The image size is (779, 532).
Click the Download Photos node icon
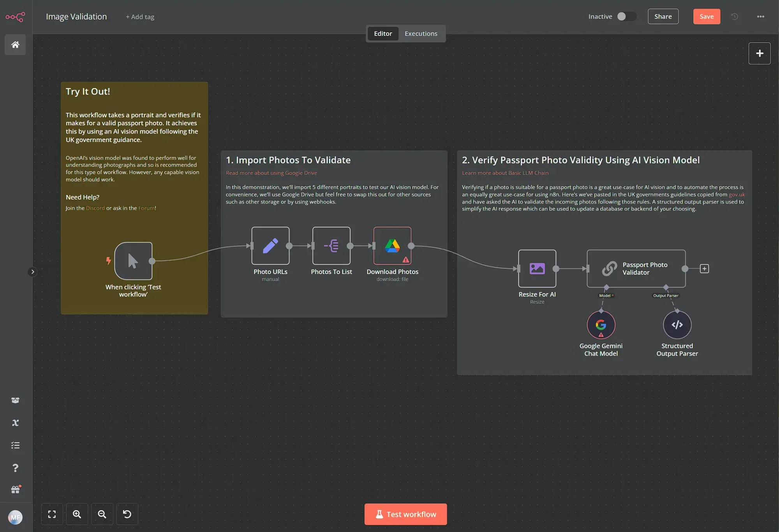[393, 246]
